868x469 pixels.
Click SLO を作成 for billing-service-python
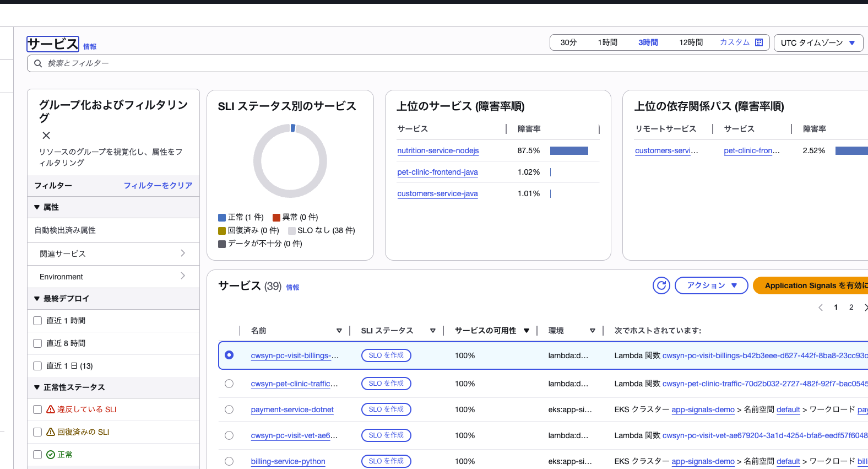[x=386, y=461]
